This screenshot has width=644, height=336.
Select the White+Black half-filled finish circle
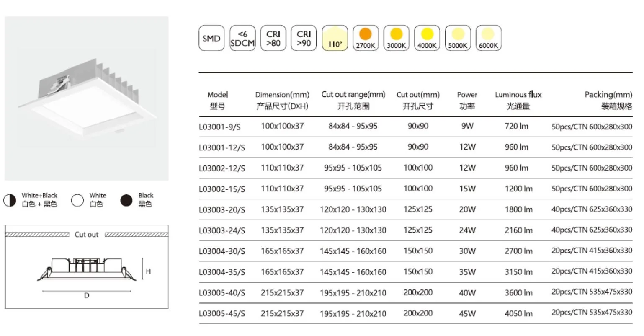[10, 200]
